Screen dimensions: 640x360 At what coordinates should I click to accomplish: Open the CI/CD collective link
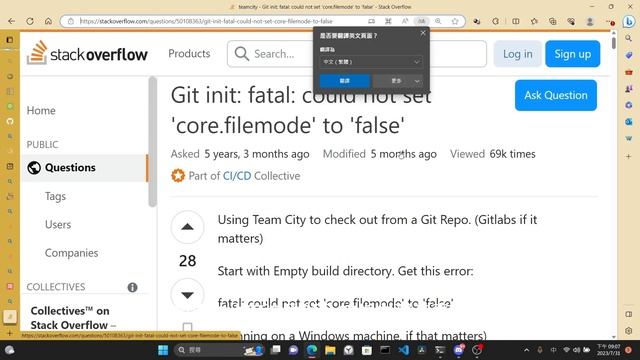tap(237, 176)
